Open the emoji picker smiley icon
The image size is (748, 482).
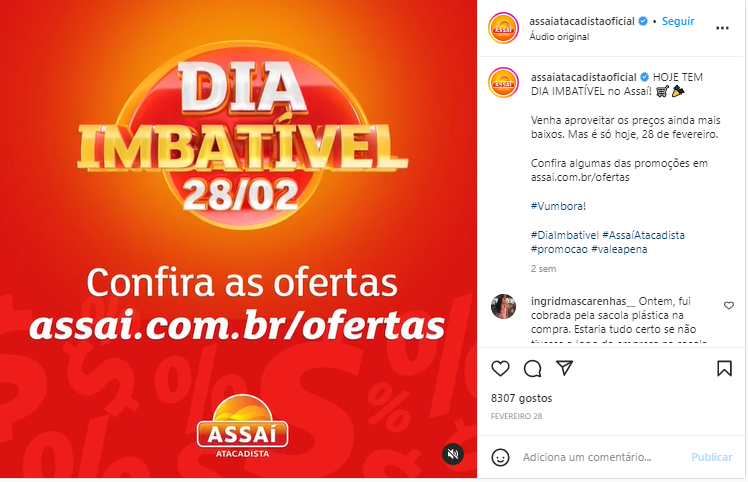[x=500, y=457]
